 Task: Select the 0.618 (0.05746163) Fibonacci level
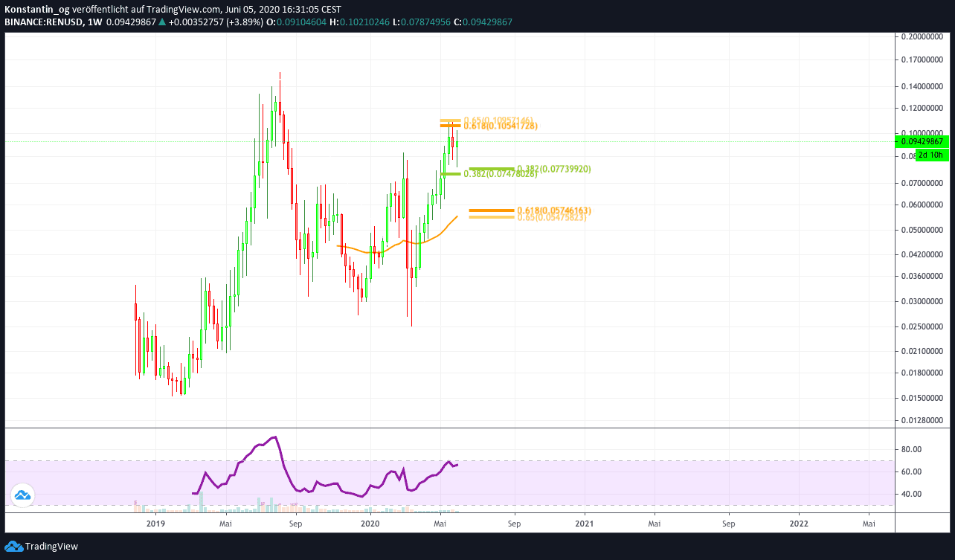pos(491,210)
